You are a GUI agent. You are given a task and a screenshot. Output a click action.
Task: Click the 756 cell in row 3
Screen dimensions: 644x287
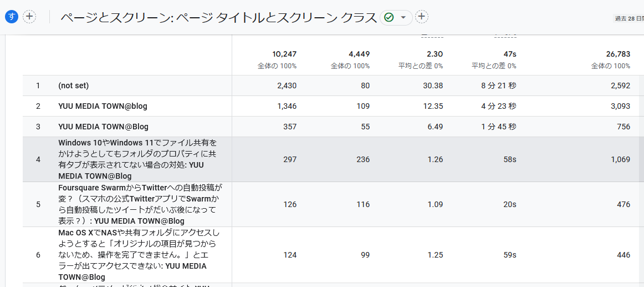pyautogui.click(x=623, y=127)
